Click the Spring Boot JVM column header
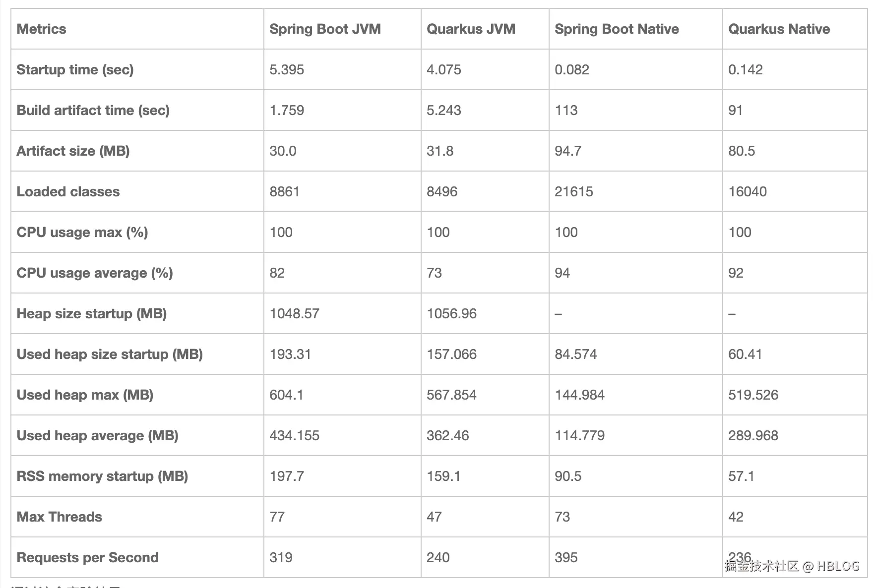Screen dimensions: 875x588 [325, 29]
